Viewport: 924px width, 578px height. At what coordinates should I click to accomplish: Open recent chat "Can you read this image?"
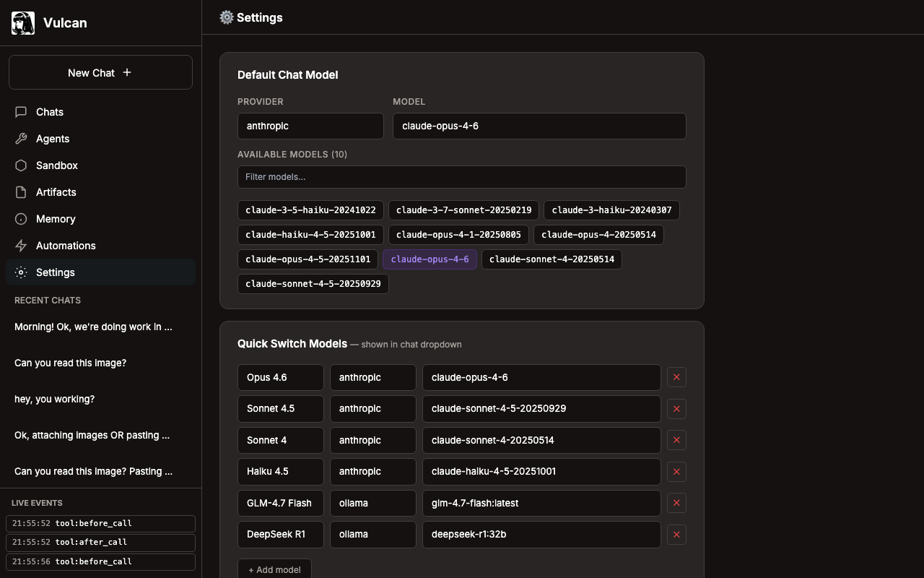[70, 363]
